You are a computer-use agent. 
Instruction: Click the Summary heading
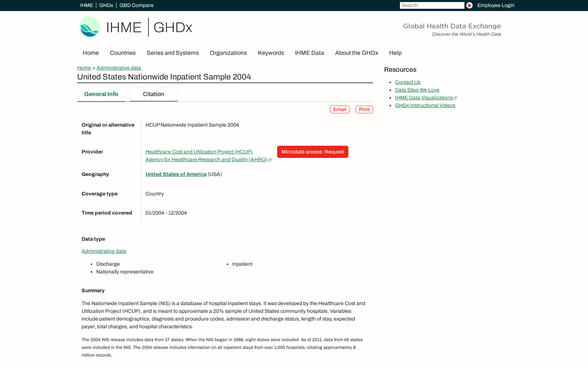[93, 290]
